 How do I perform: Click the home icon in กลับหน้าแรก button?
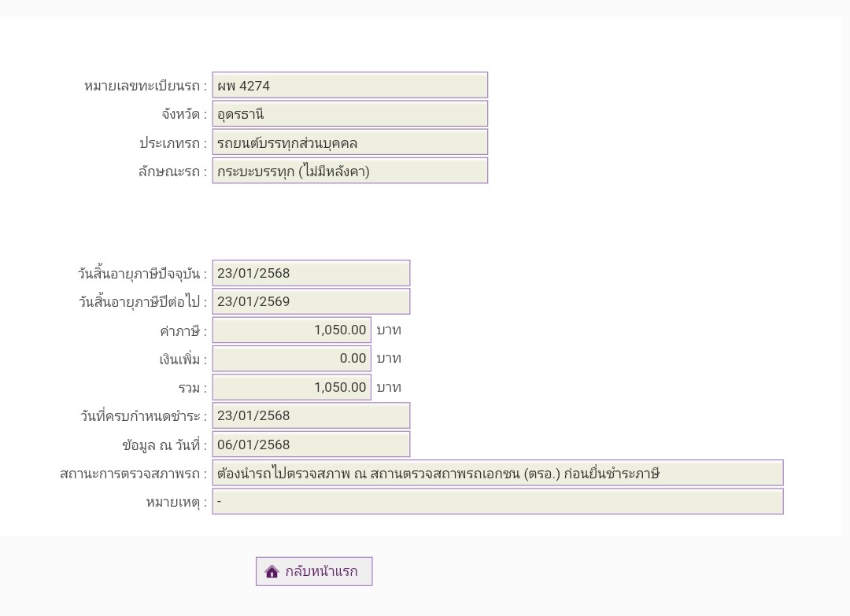pos(272,572)
